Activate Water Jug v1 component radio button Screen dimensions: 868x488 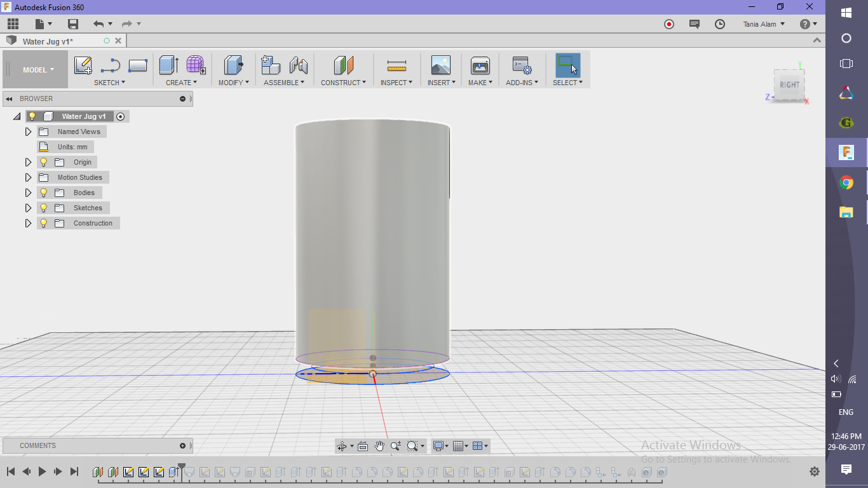121,116
